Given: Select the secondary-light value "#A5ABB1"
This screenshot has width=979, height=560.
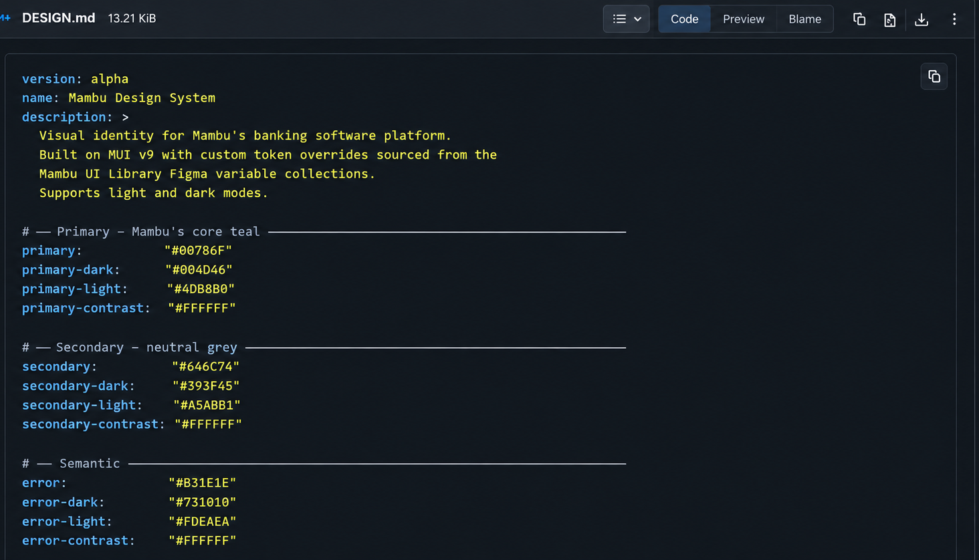Looking at the screenshot, I should (x=207, y=406).
